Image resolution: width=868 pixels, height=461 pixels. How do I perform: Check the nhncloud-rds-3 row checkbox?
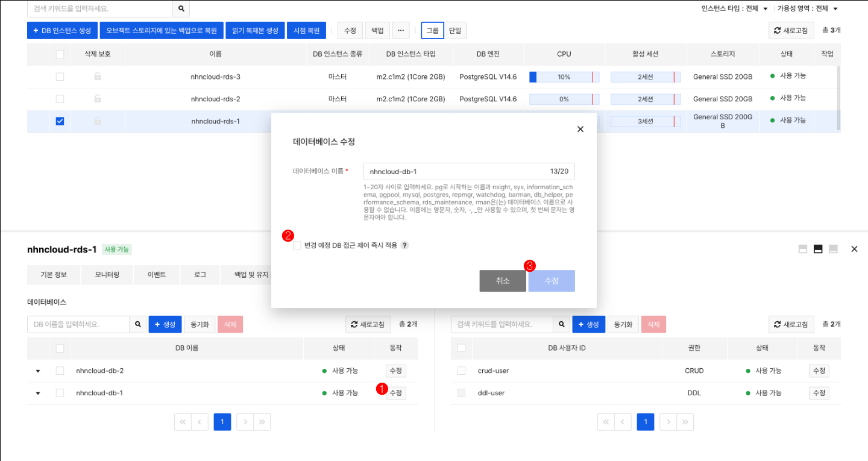pos(60,77)
